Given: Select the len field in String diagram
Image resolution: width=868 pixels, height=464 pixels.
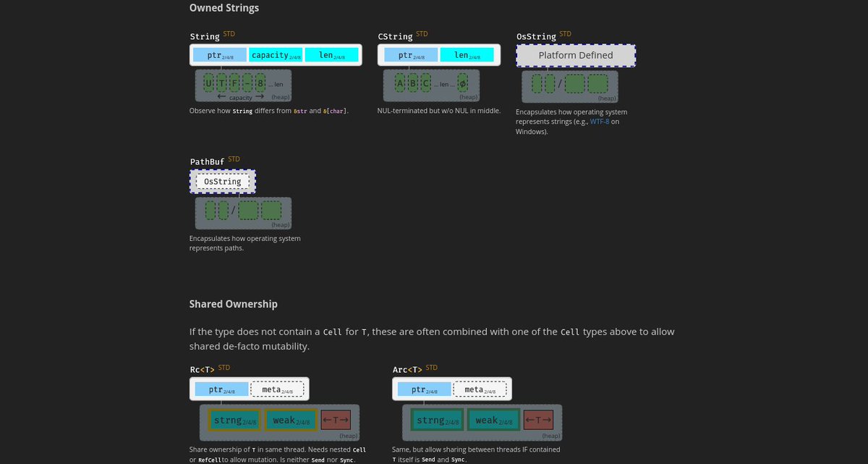Looking at the screenshot, I should coord(331,55).
